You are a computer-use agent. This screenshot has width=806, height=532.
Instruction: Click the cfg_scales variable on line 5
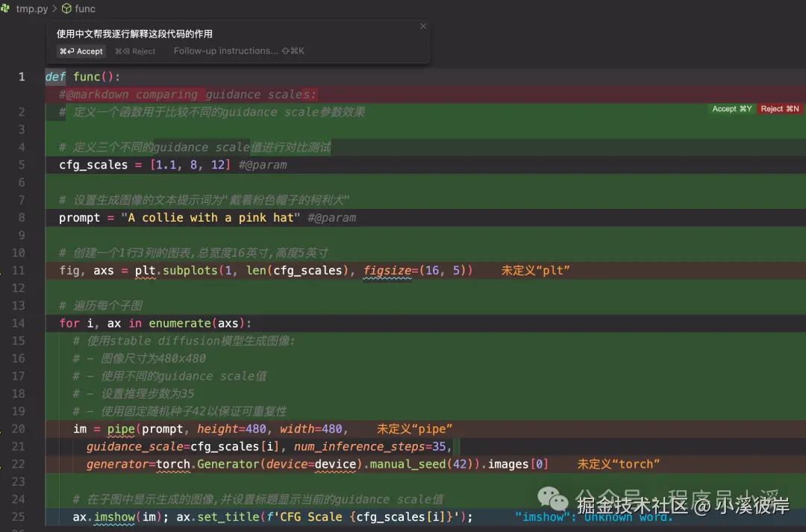93,165
